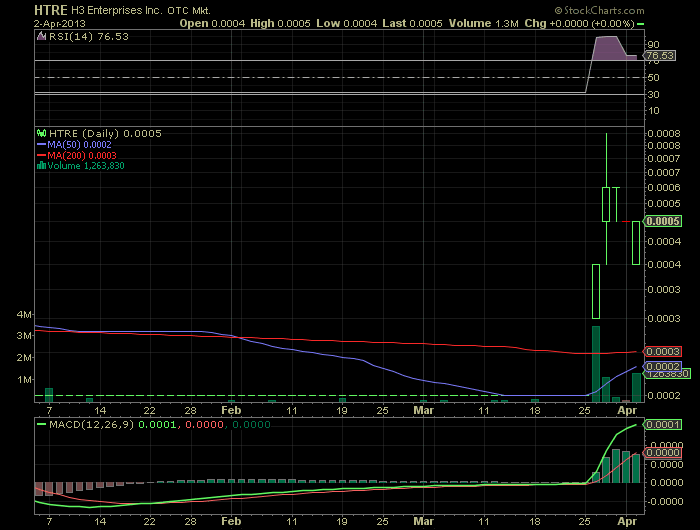
Task: Click the HTRE ticker symbol title
Action: (x=50, y=10)
